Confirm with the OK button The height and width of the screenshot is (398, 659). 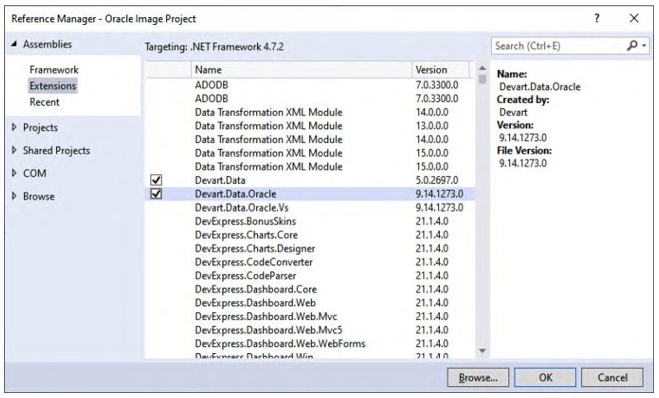click(x=545, y=377)
